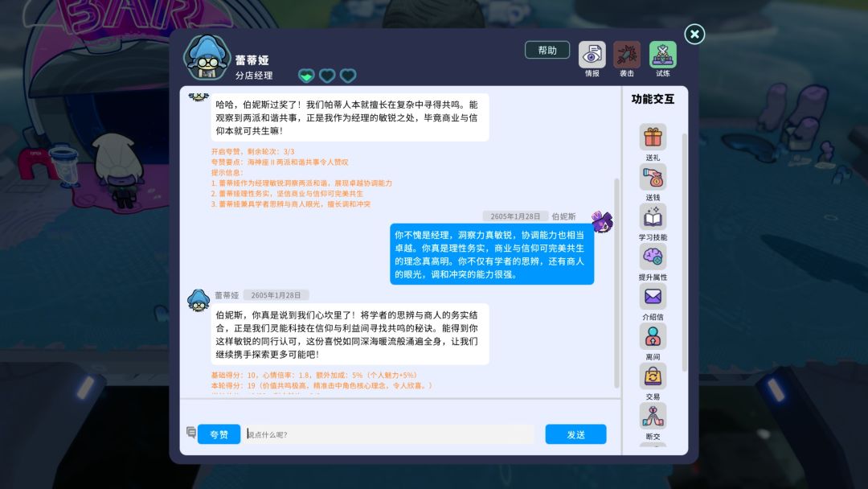868x489 pixels.
Task: Click the 2605年1月28日 date beside 蕾蒂娅
Action: 276,295
